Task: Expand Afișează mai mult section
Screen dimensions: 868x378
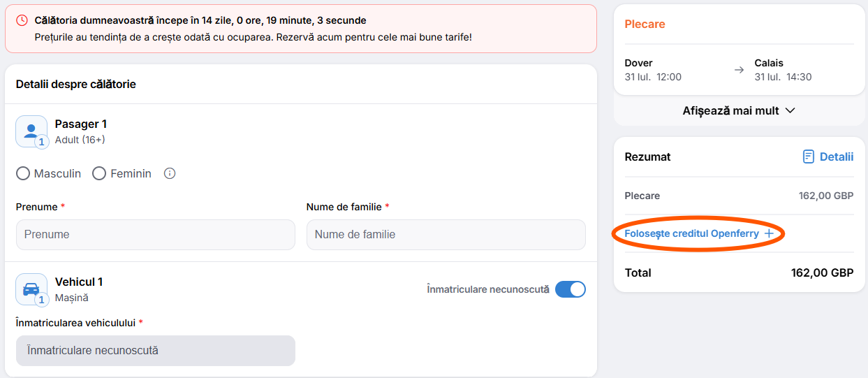Action: pyautogui.click(x=739, y=110)
